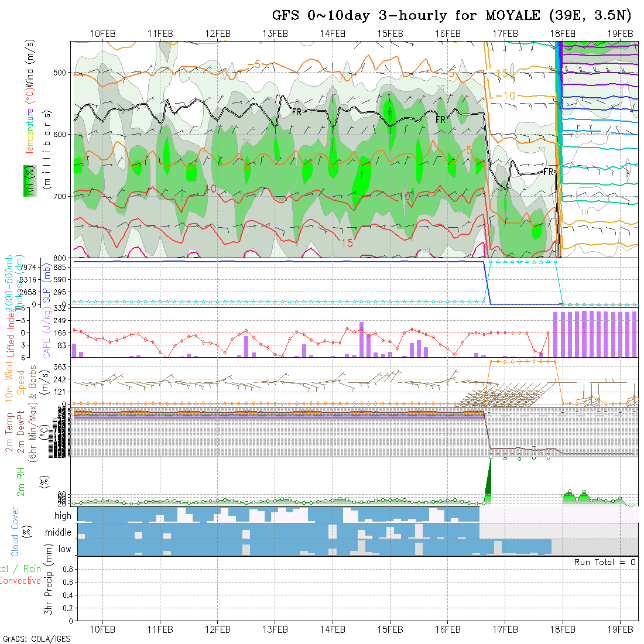Viewport: 644px width, 644px height.
Task: Select the 14FEB label on top axis
Action: (333, 34)
